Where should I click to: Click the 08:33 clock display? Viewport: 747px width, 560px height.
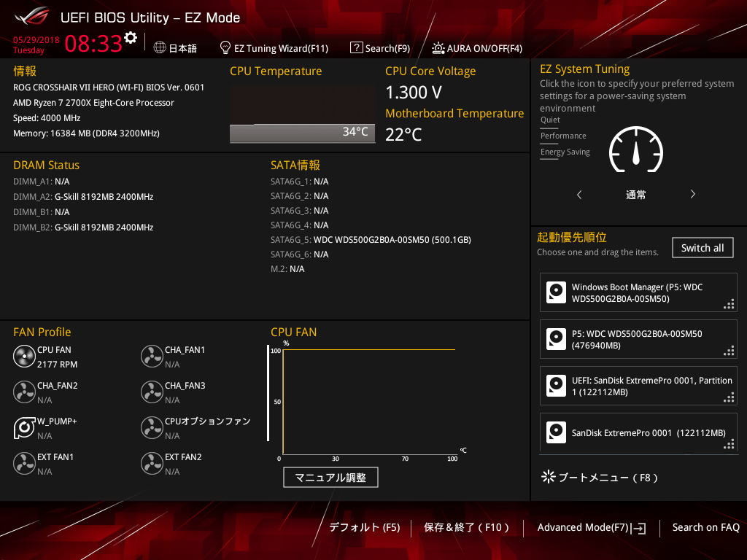[93, 43]
